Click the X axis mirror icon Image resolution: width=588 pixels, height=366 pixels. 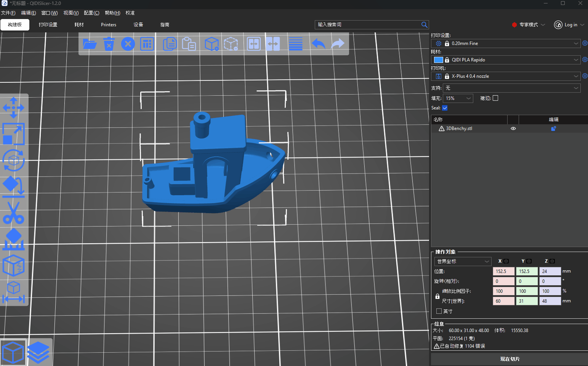click(506, 261)
